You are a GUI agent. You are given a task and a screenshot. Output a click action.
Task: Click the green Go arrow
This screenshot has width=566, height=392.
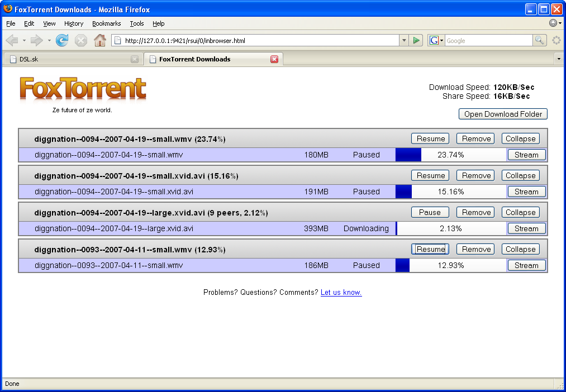coord(416,40)
